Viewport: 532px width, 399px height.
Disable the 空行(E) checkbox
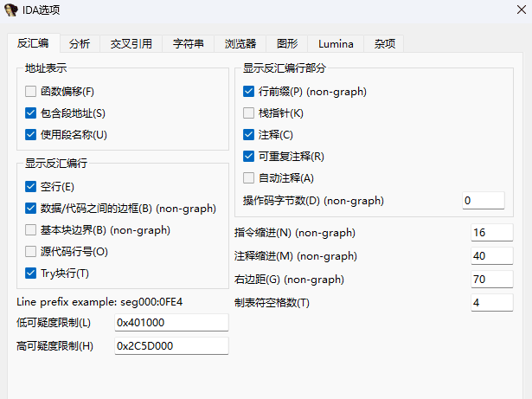tap(31, 187)
